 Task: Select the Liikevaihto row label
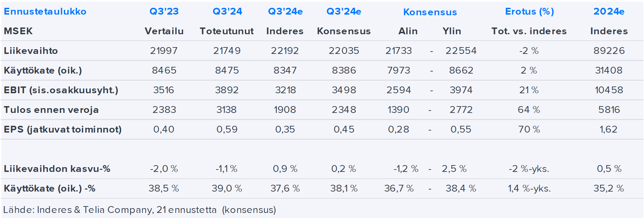tap(31, 51)
